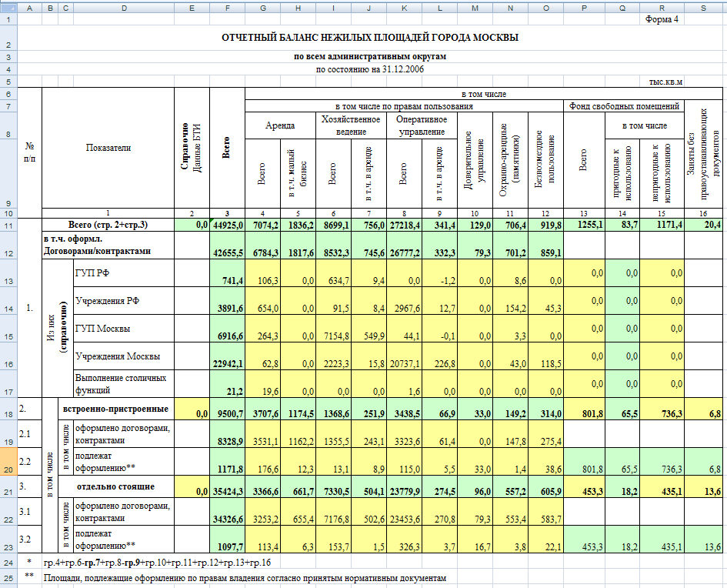Select the cell with value 1255,1

584,225
